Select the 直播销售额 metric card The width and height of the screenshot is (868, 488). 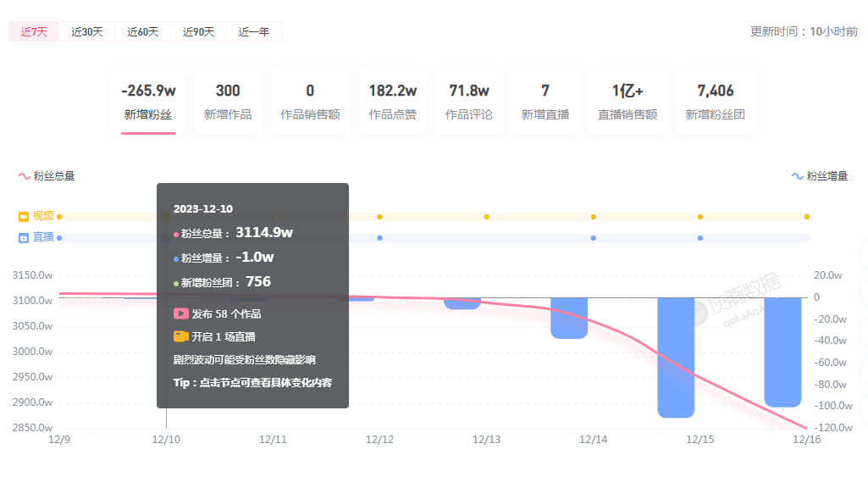pos(628,101)
